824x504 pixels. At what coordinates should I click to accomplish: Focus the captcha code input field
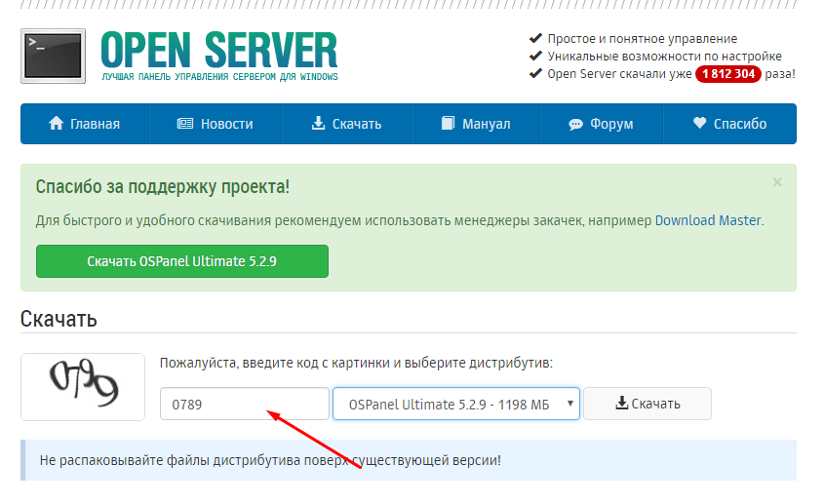click(245, 405)
